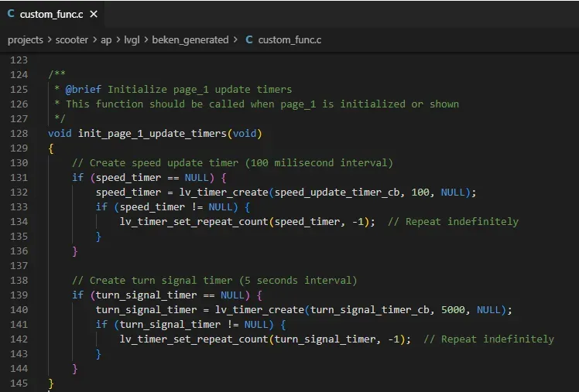
Task: Close the custom_func.c editor tab
Action: [x=93, y=15]
